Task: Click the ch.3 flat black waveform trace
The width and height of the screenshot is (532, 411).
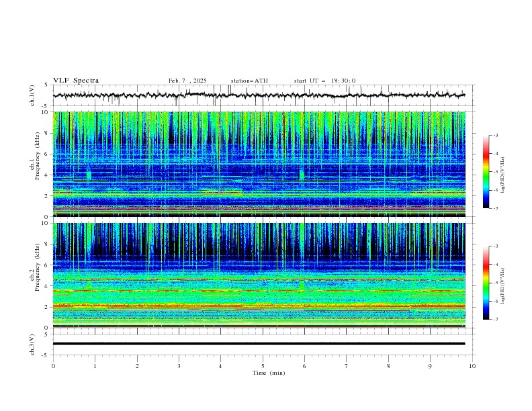Action: tap(259, 344)
